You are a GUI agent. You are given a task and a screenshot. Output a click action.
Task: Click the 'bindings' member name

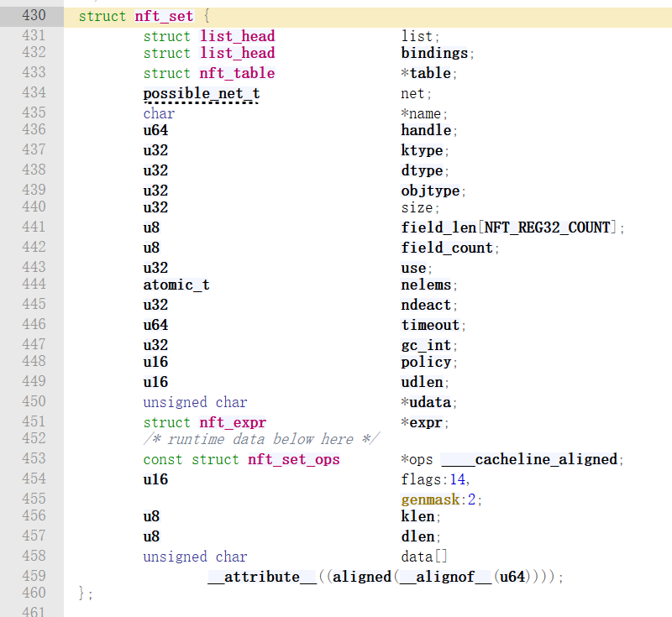(434, 53)
